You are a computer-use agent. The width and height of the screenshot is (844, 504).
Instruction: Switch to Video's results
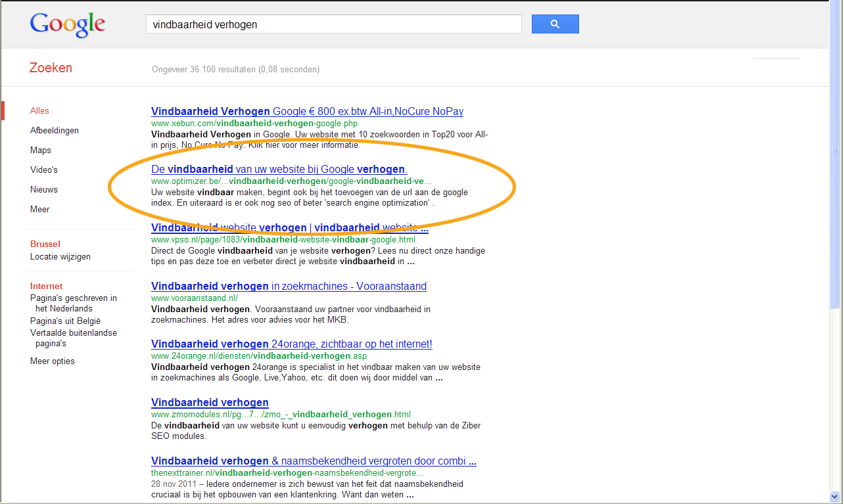click(x=44, y=170)
